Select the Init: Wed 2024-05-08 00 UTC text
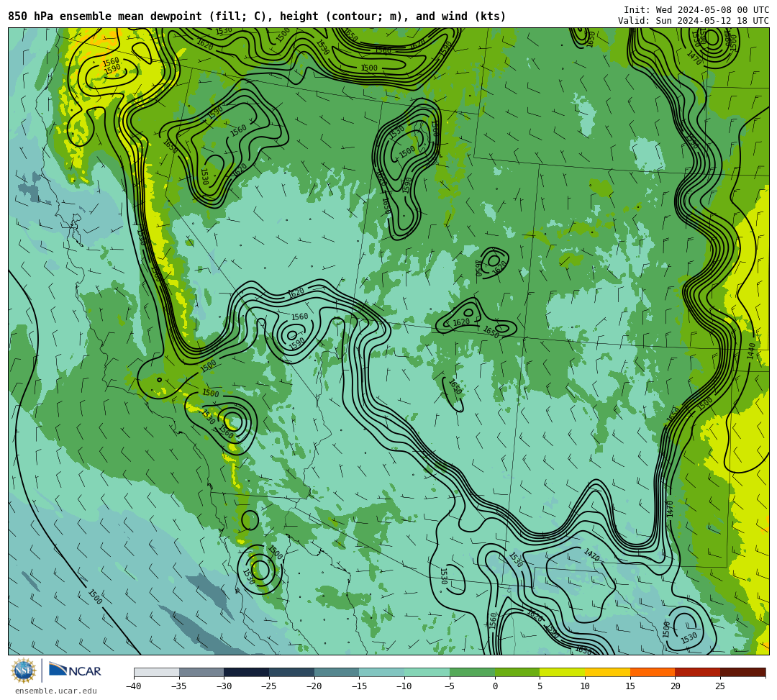The width and height of the screenshot is (777, 700). tap(696, 10)
